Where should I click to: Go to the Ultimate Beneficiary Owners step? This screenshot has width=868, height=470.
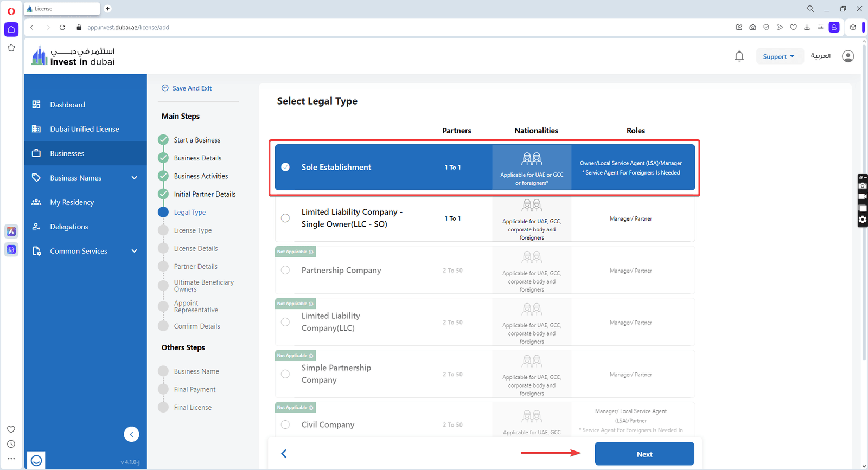(203, 286)
